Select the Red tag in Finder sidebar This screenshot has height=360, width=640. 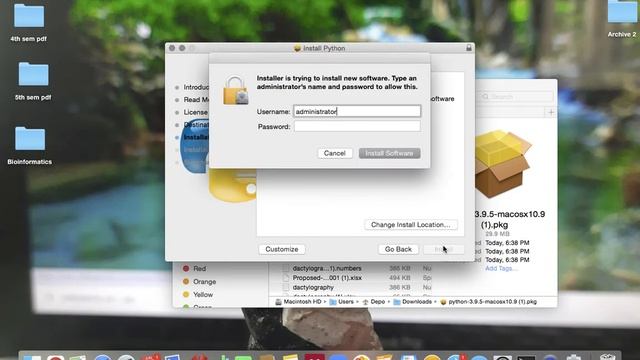click(200, 269)
